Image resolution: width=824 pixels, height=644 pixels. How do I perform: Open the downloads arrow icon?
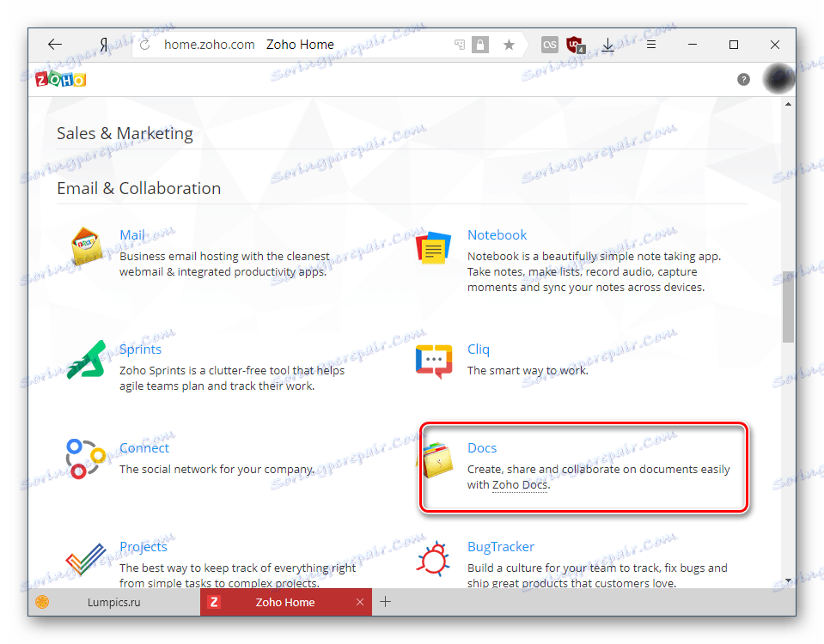click(607, 45)
